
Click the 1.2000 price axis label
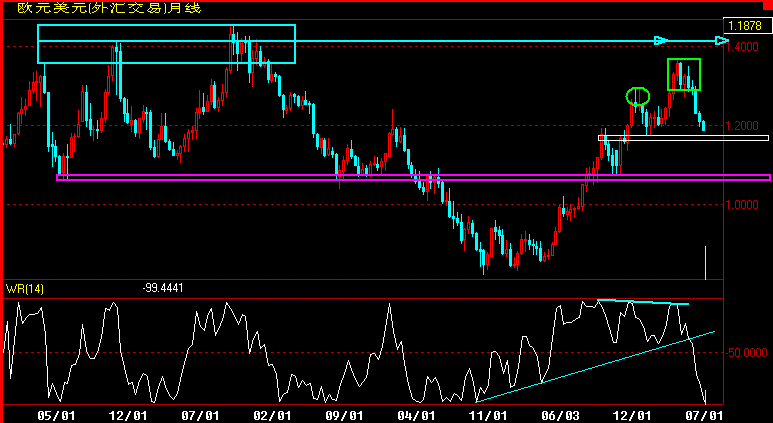(x=741, y=126)
